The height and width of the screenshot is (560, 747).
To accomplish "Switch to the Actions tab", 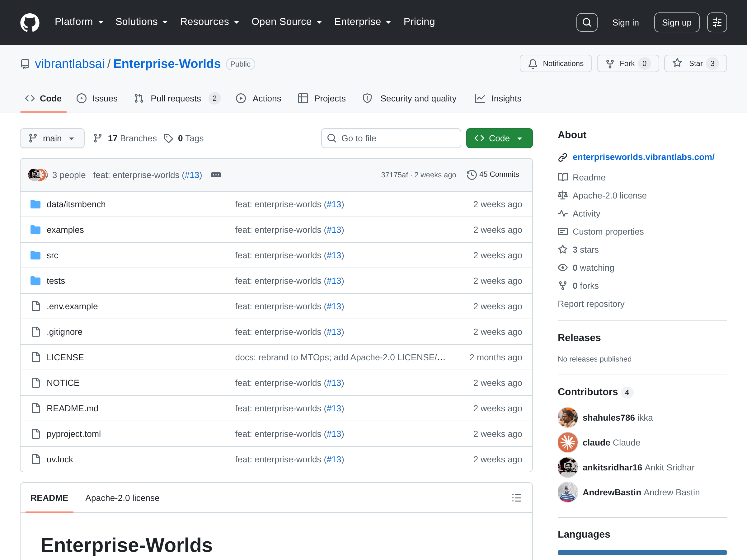I will pos(258,99).
